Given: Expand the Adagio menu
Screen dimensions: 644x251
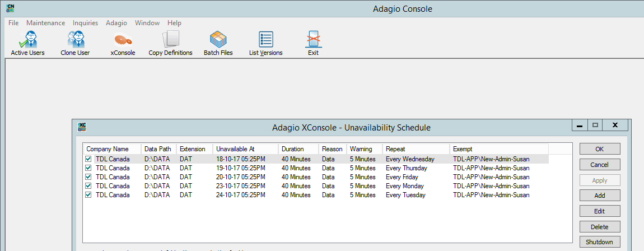Looking at the screenshot, I should pos(116,23).
